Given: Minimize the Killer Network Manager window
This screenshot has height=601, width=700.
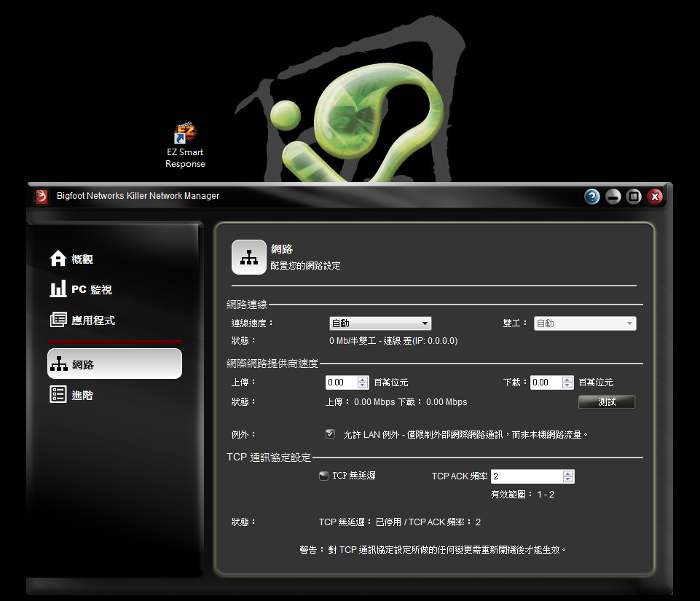Looking at the screenshot, I should (613, 197).
